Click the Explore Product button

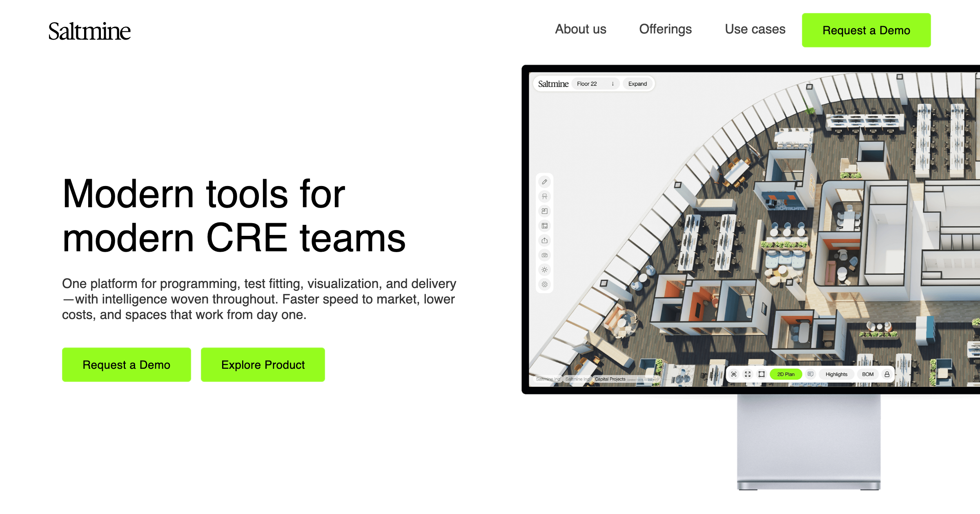coord(263,365)
